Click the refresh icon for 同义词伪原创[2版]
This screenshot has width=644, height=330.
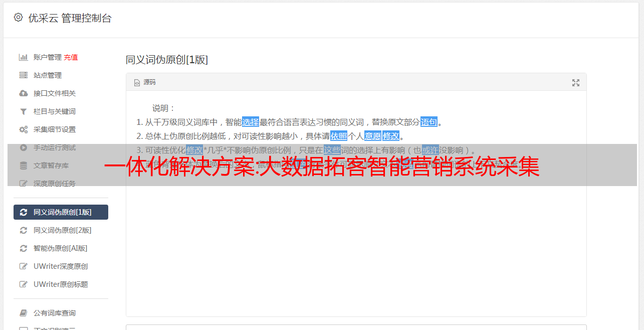click(23, 230)
